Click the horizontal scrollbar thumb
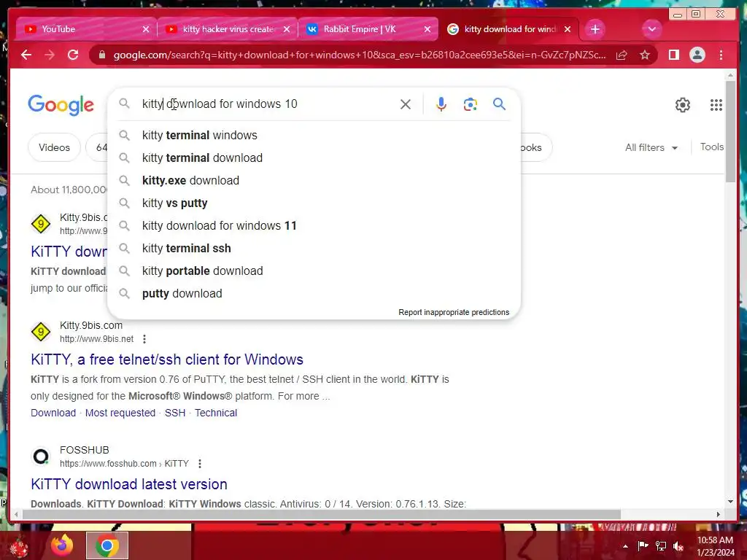 (x=322, y=514)
